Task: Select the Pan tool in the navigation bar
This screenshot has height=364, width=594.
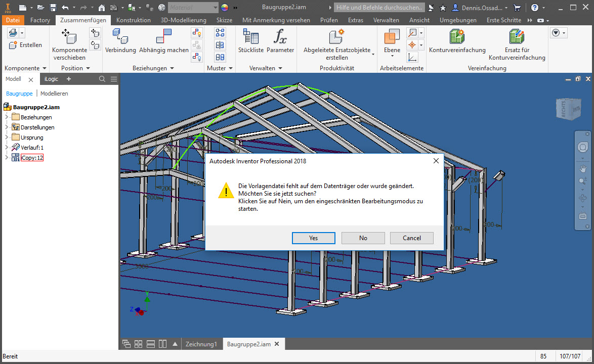Action: pos(583,168)
